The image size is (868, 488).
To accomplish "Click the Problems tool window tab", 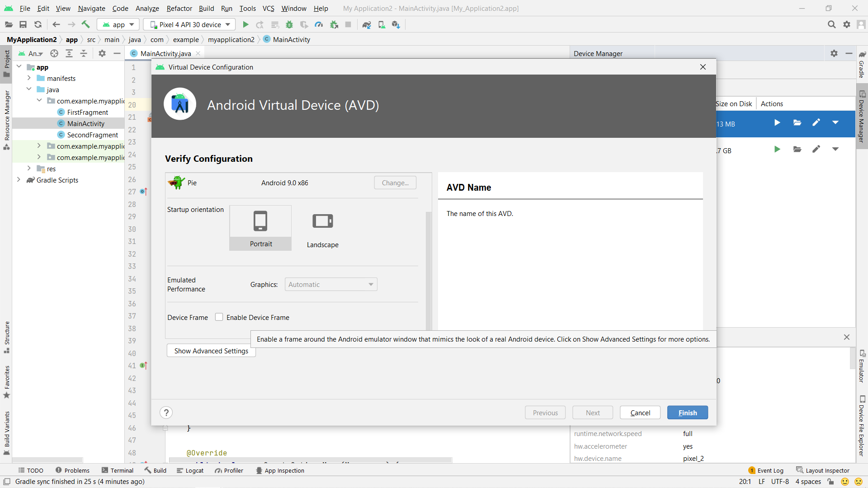I will pos(72,470).
